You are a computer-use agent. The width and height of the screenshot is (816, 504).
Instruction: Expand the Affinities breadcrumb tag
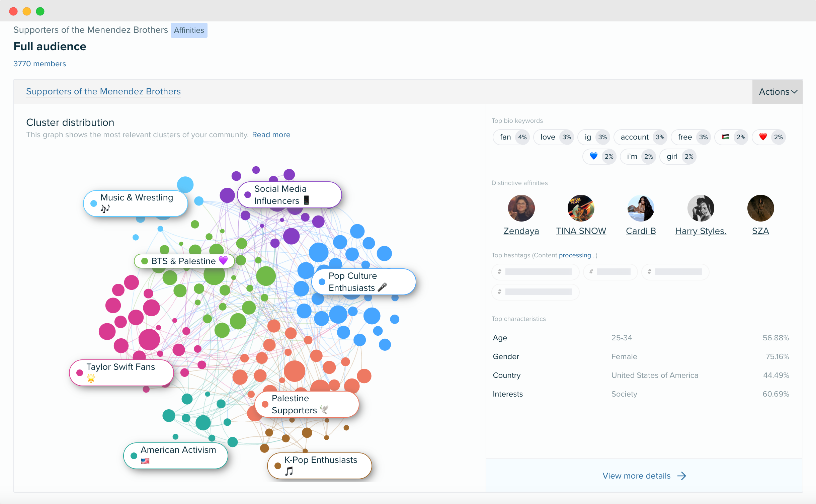pos(188,30)
